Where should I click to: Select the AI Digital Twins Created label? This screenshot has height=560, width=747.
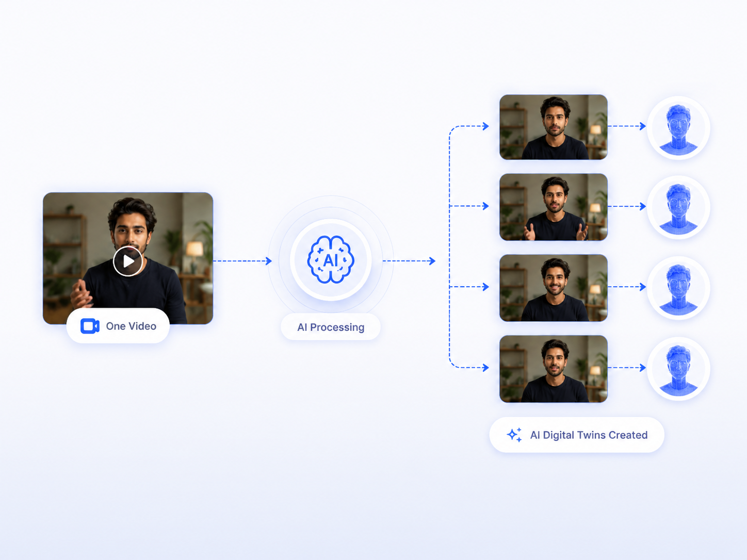click(577, 435)
